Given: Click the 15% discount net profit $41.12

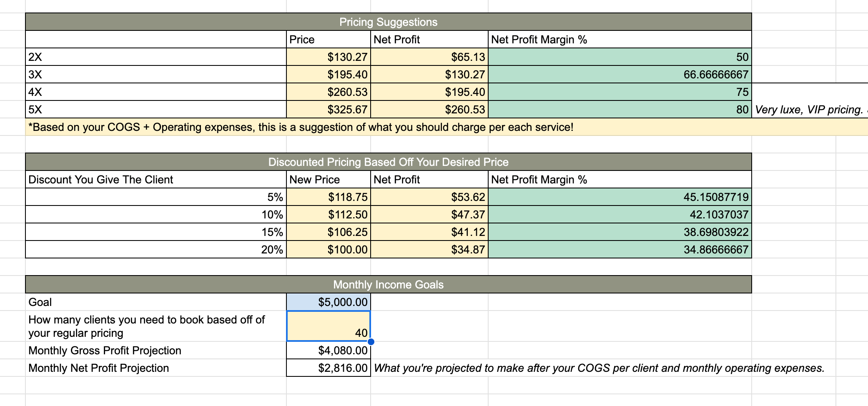Looking at the screenshot, I should coord(429,232).
